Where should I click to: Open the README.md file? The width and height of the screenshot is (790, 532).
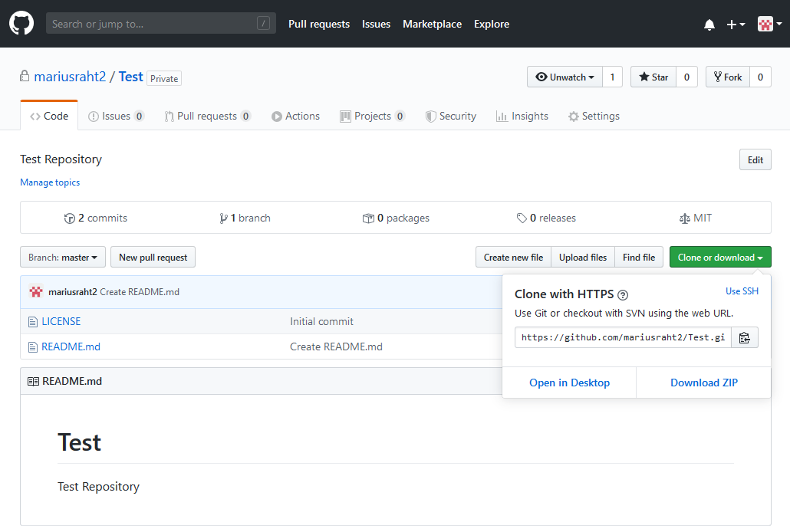pyautogui.click(x=71, y=346)
